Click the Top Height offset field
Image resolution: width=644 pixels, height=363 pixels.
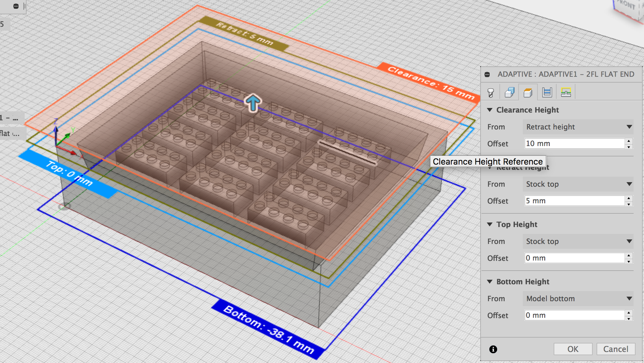click(x=574, y=258)
